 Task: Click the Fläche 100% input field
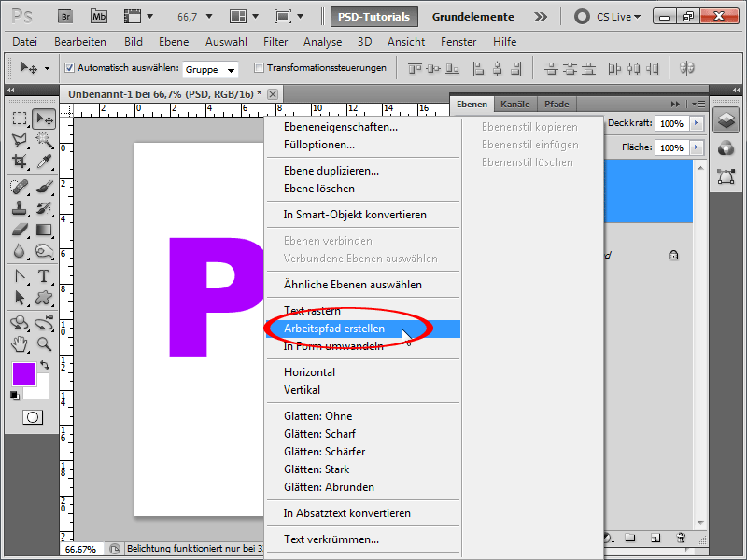672,147
